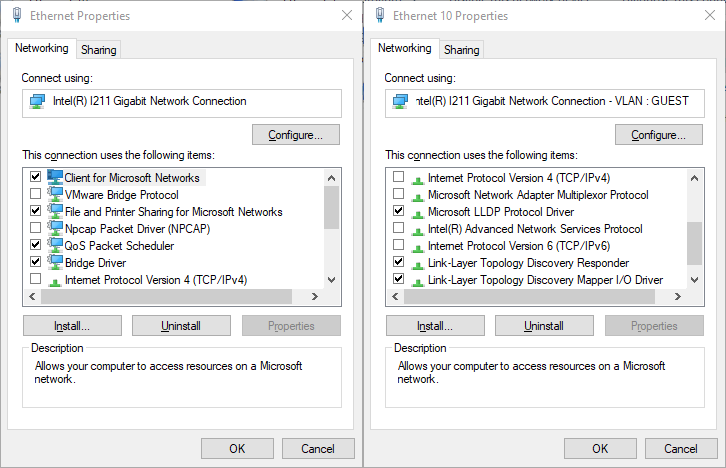This screenshot has width=726, height=468.
Task: Click Network Adapter Multiplexor Protocol icon
Action: click(x=418, y=197)
